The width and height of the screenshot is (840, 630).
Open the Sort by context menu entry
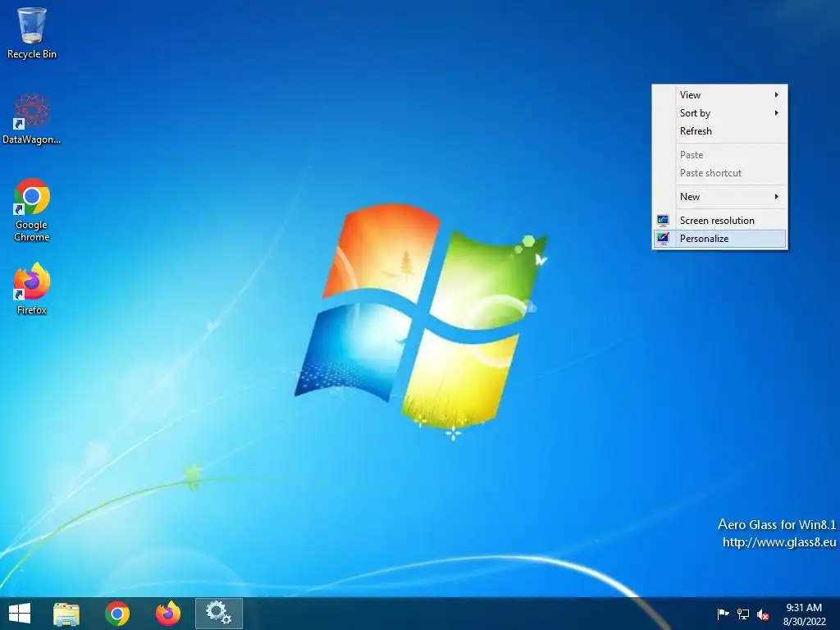click(x=720, y=113)
